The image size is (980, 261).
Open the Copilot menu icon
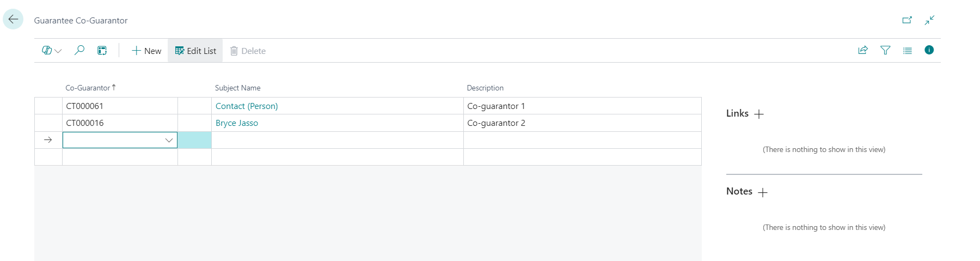(x=51, y=51)
